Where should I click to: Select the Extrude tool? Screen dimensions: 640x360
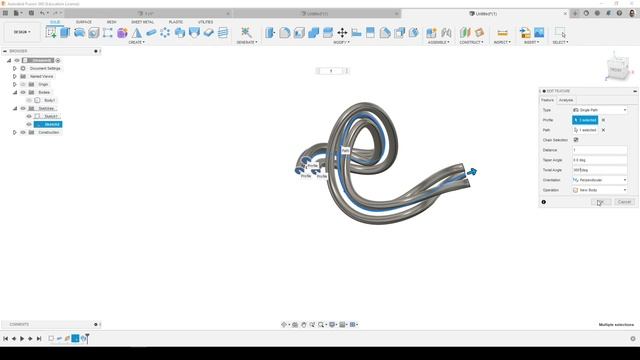point(65,32)
